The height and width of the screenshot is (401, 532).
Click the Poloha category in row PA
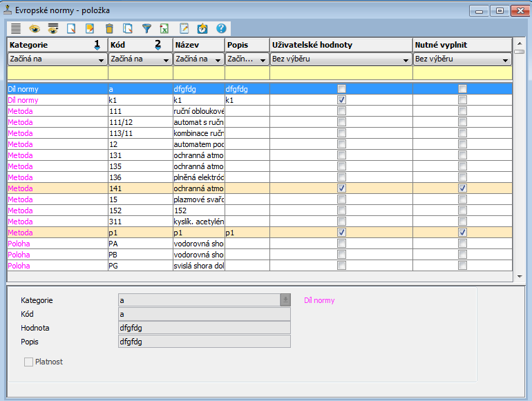click(x=19, y=244)
